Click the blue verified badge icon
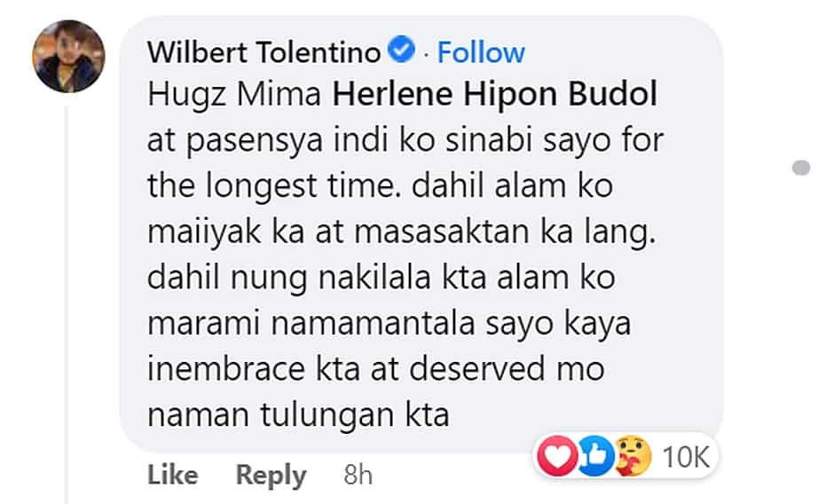The height and width of the screenshot is (504, 818). pyautogui.click(x=402, y=51)
